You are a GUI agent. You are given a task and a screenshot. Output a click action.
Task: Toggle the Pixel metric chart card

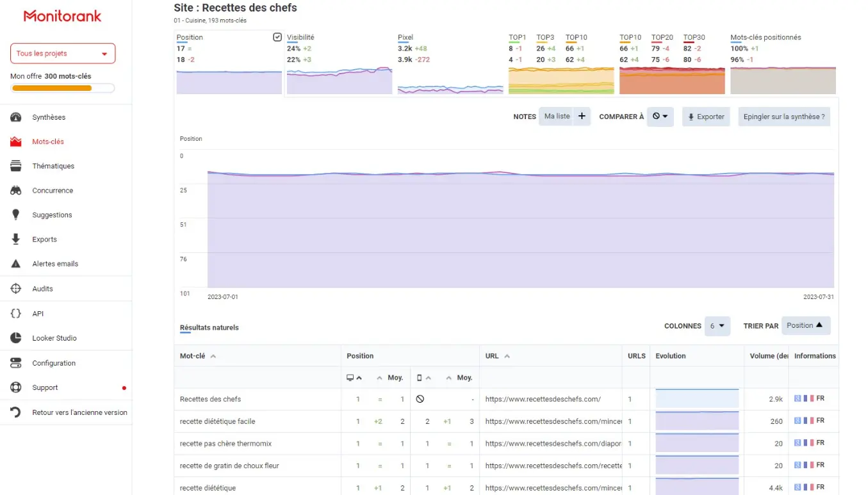(450, 64)
